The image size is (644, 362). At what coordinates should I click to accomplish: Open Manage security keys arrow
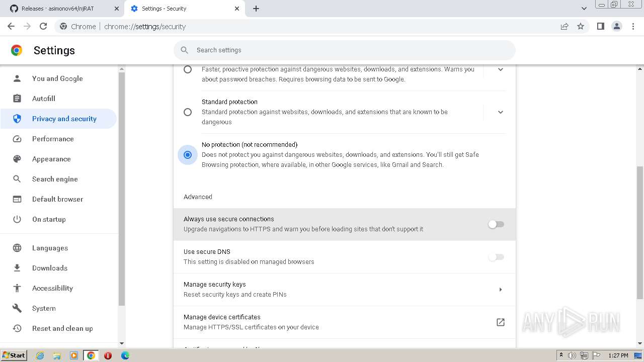pyautogui.click(x=500, y=290)
